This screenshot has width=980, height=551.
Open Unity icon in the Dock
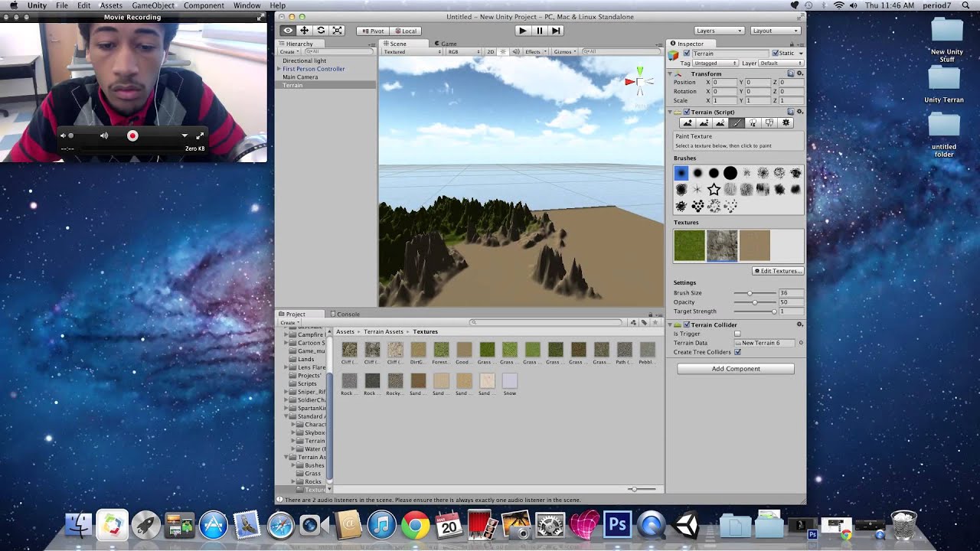click(x=687, y=526)
